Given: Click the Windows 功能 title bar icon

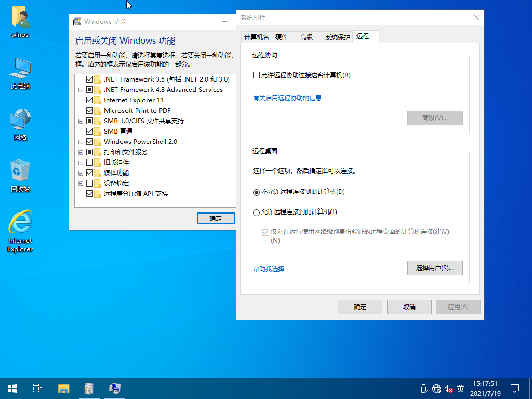Looking at the screenshot, I should pos(77,22).
